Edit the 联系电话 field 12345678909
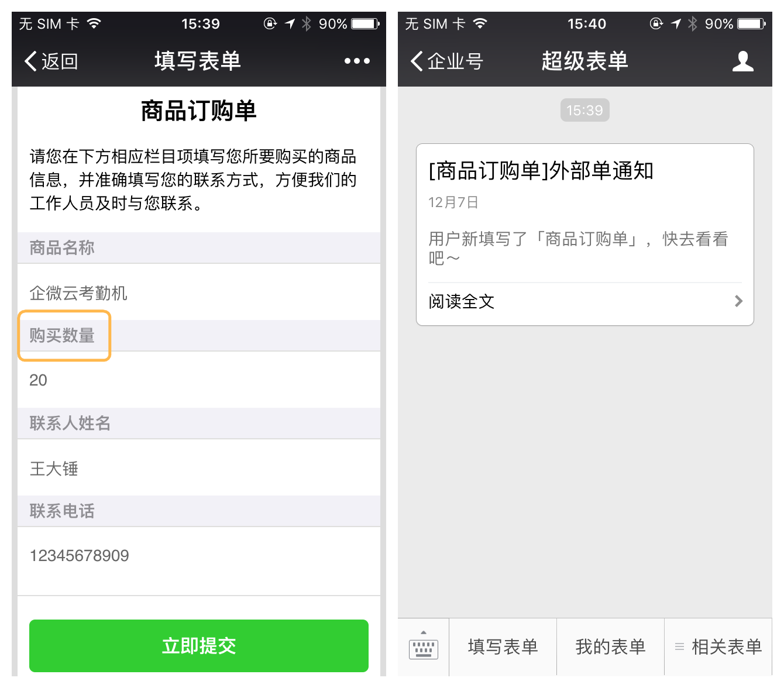Viewport: 784px width, 688px height. point(199,556)
